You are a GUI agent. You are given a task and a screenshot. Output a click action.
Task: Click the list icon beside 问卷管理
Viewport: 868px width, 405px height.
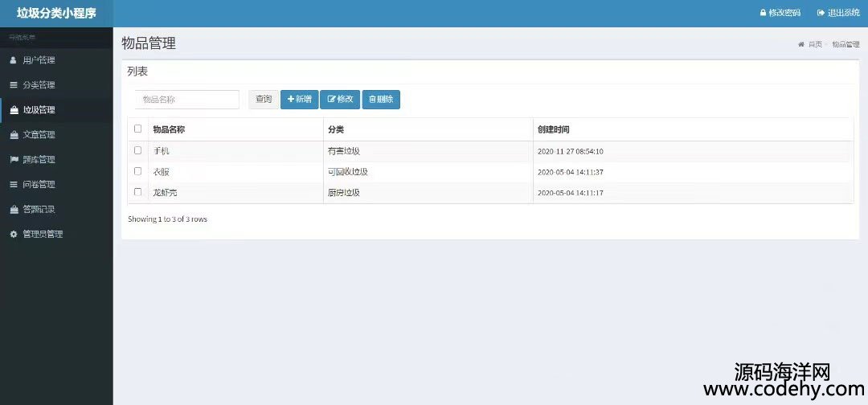click(x=14, y=185)
